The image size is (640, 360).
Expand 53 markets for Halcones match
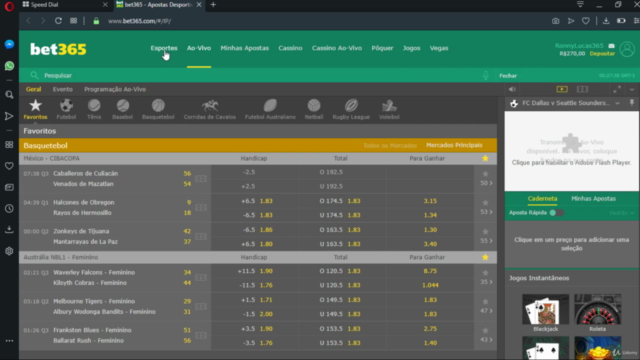[486, 212]
